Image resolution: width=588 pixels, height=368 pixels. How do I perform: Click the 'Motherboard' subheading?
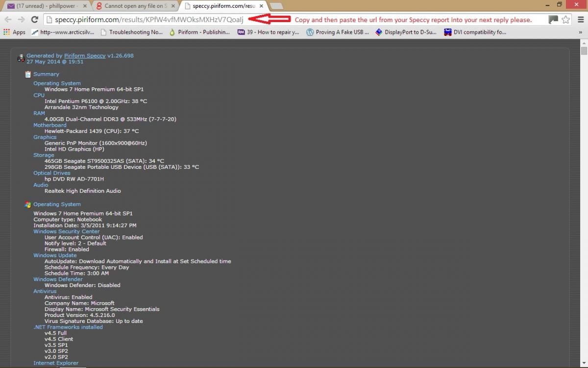[x=49, y=125]
